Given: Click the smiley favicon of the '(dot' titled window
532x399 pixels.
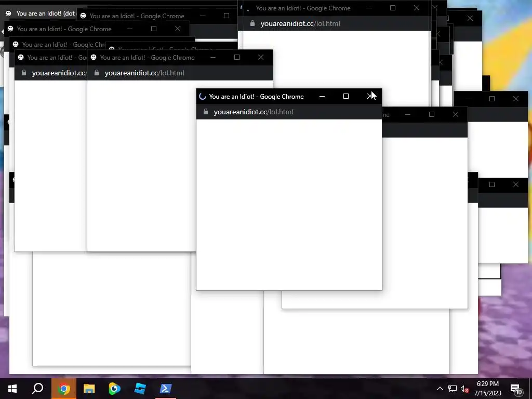Looking at the screenshot, I should [8, 14].
